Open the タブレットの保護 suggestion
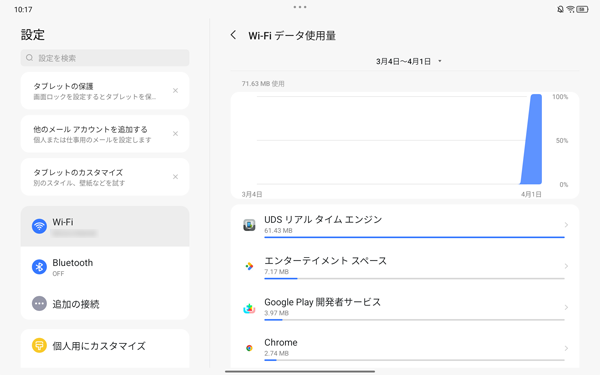This screenshot has height=375, width=600. click(x=105, y=91)
